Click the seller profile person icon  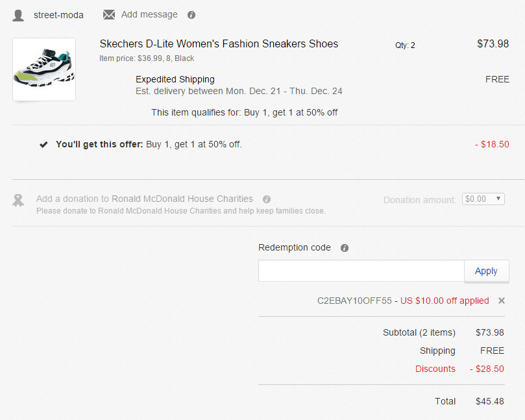pos(18,16)
